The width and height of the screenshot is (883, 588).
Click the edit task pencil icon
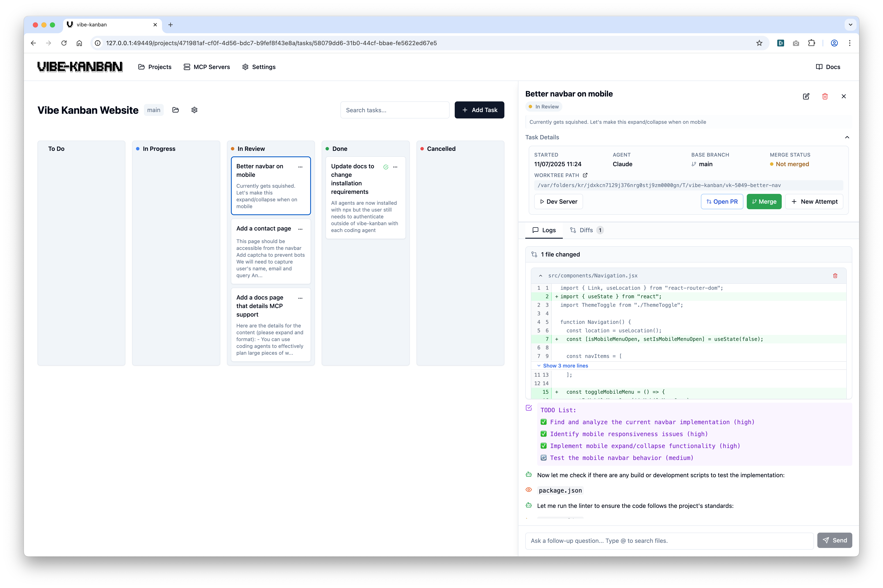(x=806, y=96)
